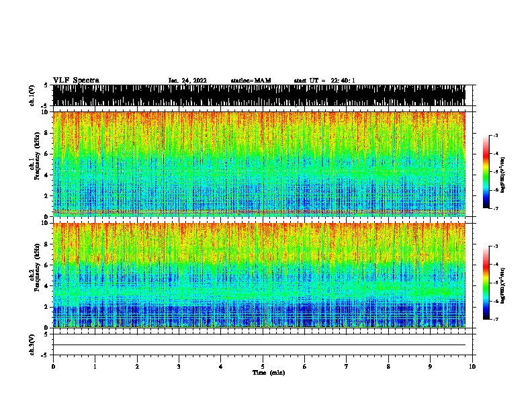
Task: Click the ch.2 spectrogram color scale bar
Action: [x=486, y=283]
